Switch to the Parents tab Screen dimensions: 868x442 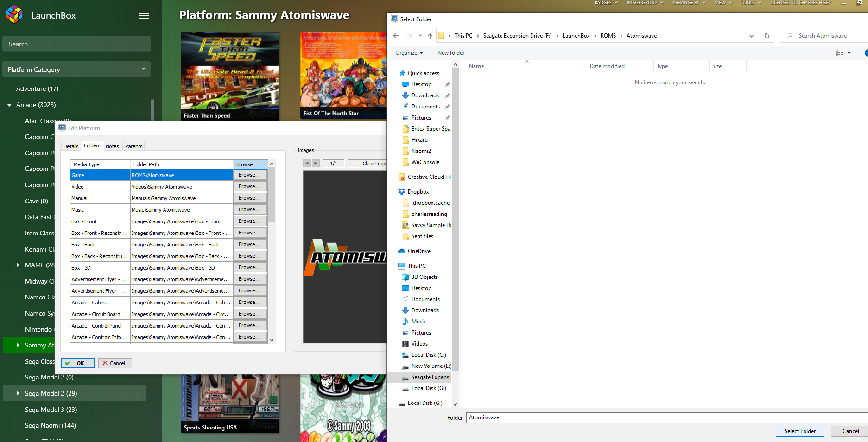point(134,146)
